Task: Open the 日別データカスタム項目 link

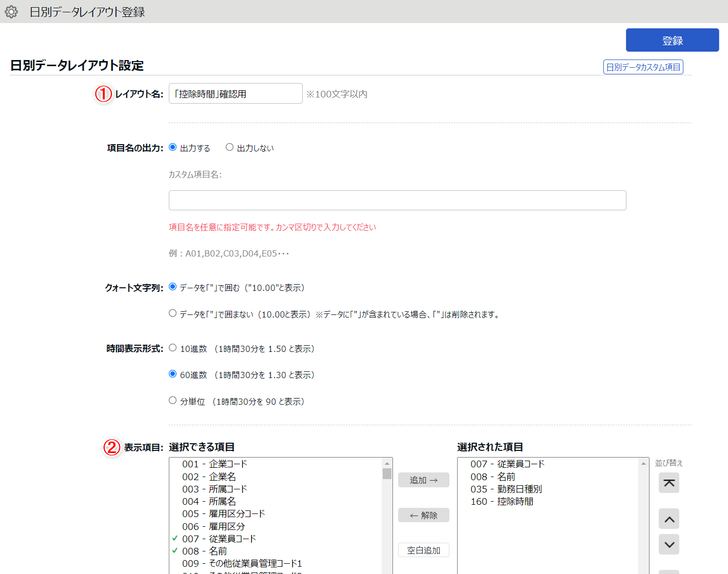Action: (x=643, y=67)
